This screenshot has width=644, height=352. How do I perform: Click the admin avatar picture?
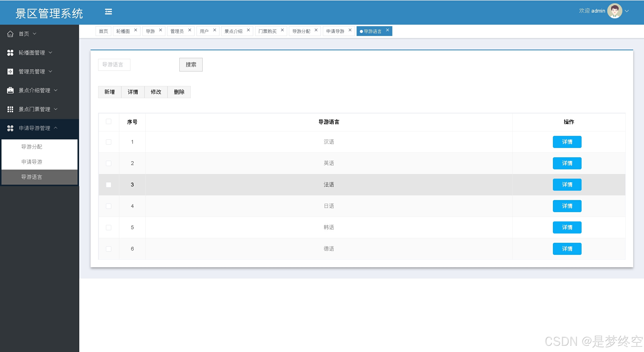tap(614, 11)
